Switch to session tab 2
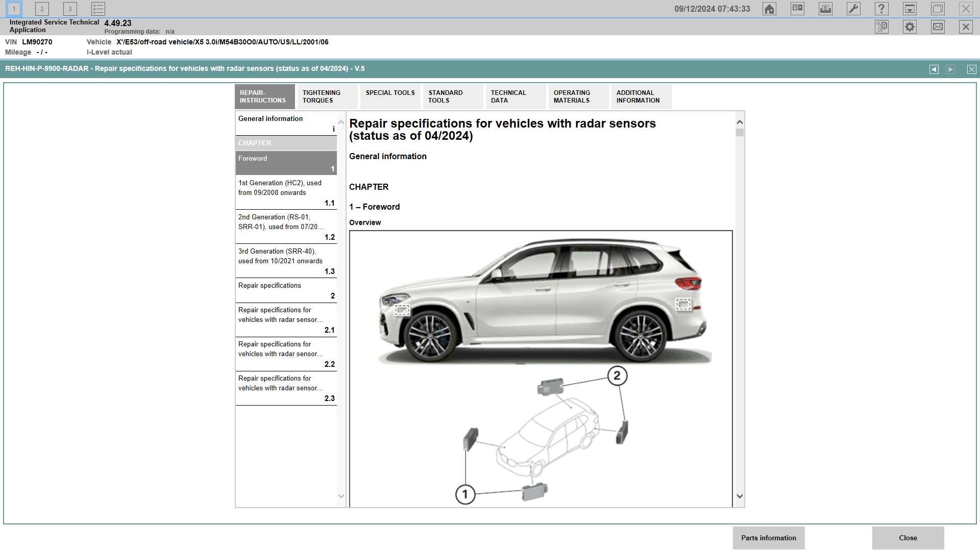The height and width of the screenshot is (551, 980). click(x=41, y=9)
